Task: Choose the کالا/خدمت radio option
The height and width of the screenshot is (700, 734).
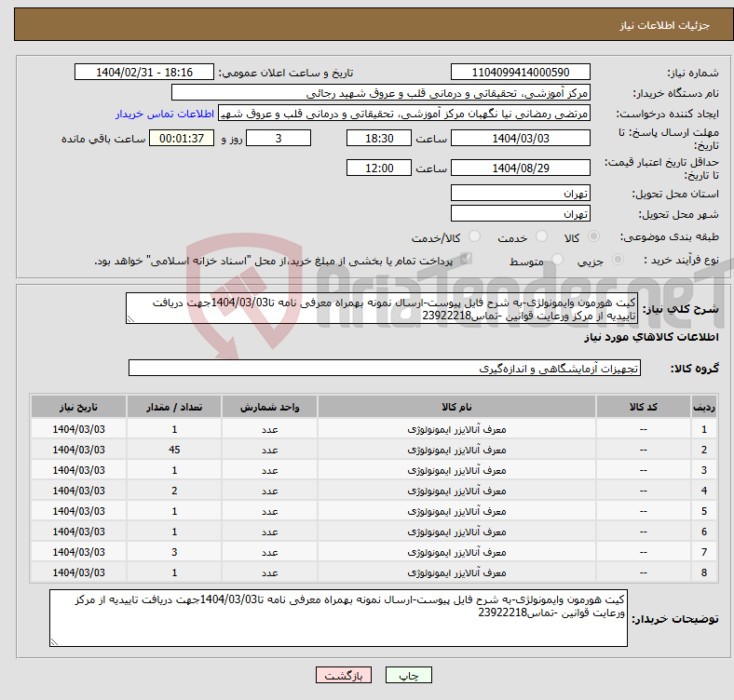Action: 474,237
